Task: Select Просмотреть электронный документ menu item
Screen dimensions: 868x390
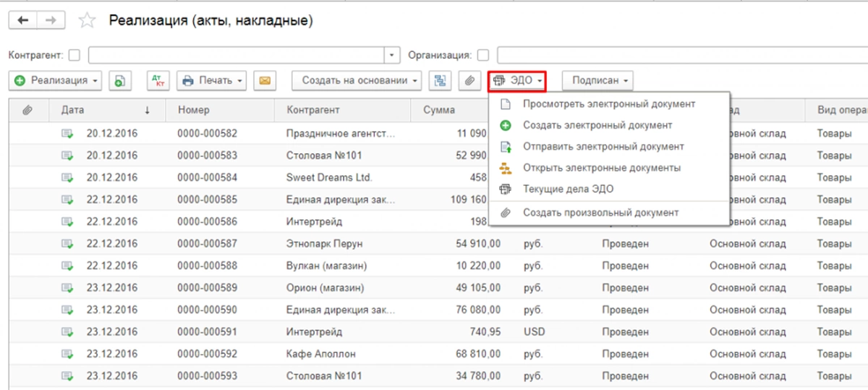Action: pyautogui.click(x=609, y=104)
